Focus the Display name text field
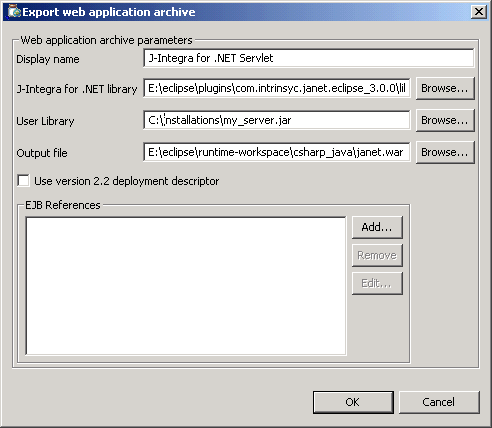 click(x=309, y=58)
